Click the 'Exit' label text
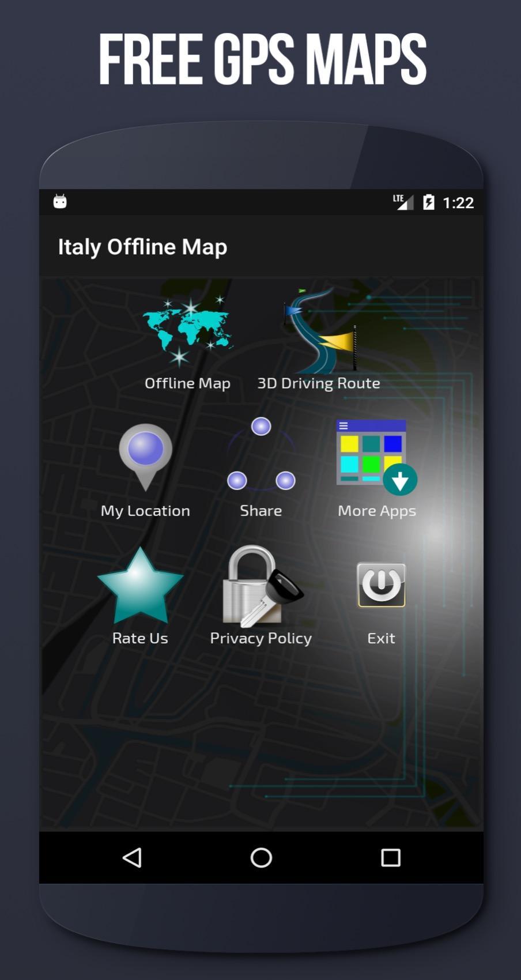Image resolution: width=521 pixels, height=980 pixels. pyautogui.click(x=382, y=638)
